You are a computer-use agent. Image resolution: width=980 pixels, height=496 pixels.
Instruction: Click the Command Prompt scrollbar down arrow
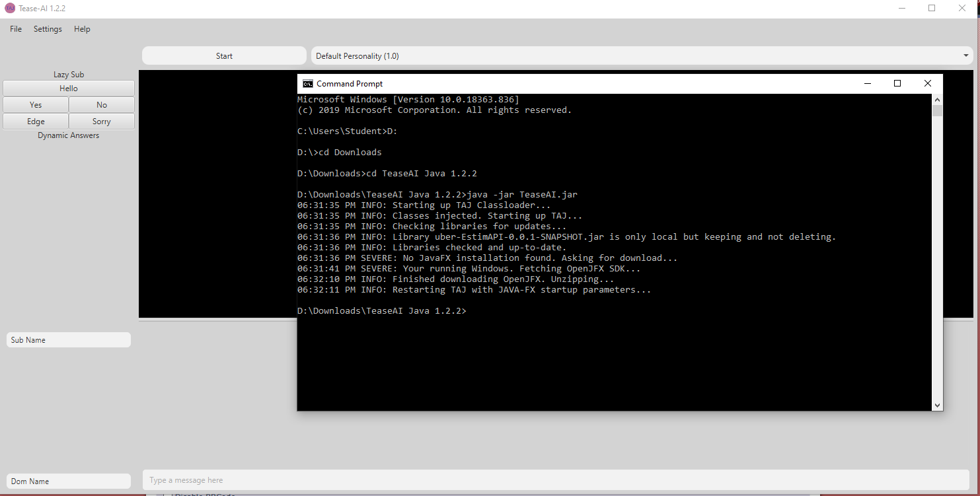(x=937, y=406)
